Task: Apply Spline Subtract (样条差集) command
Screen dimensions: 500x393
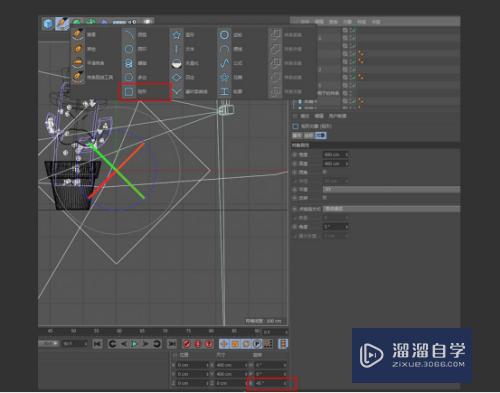Action: (x=276, y=34)
